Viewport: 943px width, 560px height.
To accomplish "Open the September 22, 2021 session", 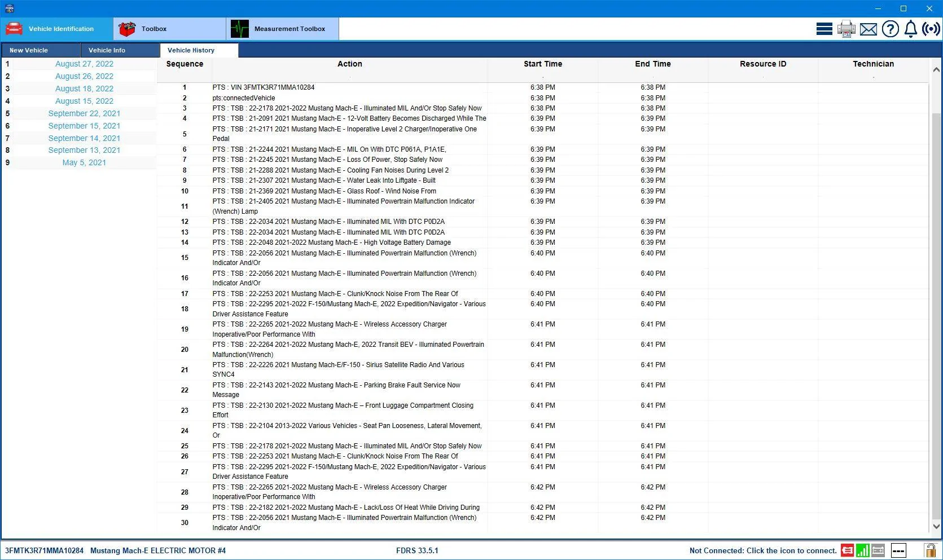I will 84,113.
